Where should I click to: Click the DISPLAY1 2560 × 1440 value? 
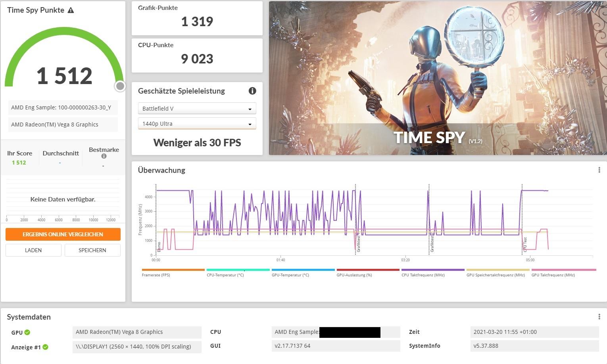tap(137, 347)
